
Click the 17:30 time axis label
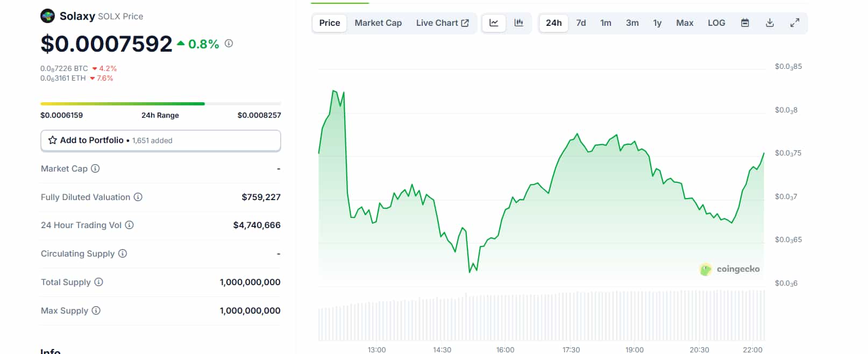571,350
